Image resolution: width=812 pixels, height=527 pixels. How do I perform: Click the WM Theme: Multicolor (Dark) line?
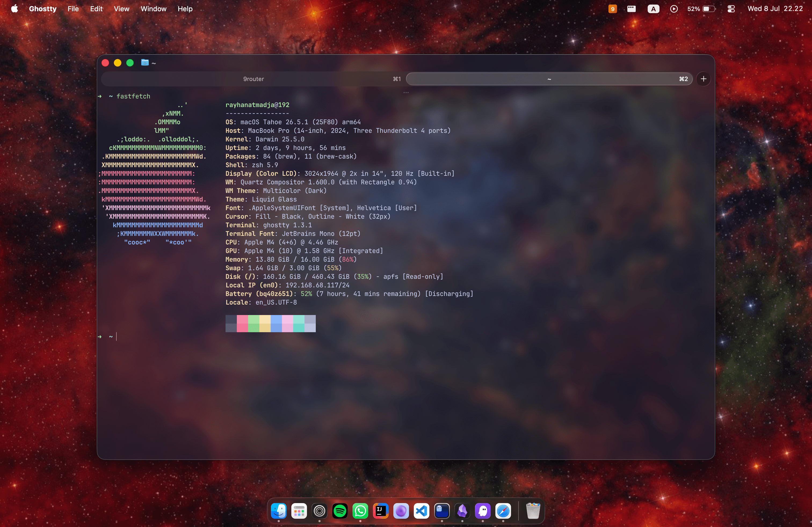[276, 191]
